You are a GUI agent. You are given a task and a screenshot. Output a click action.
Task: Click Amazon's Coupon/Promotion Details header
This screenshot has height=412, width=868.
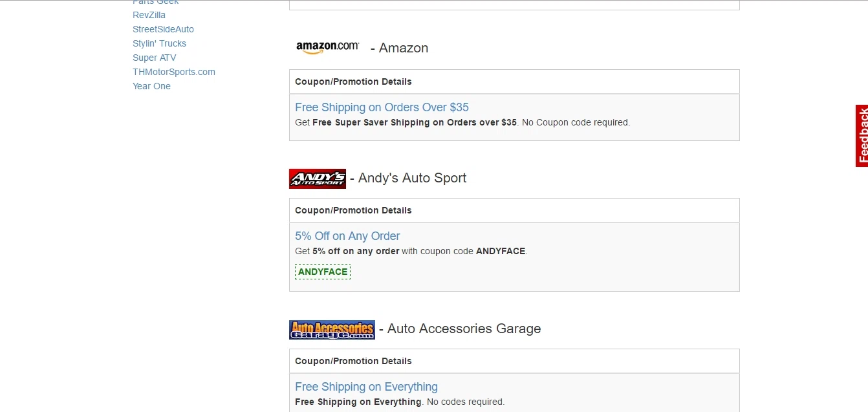(x=514, y=81)
